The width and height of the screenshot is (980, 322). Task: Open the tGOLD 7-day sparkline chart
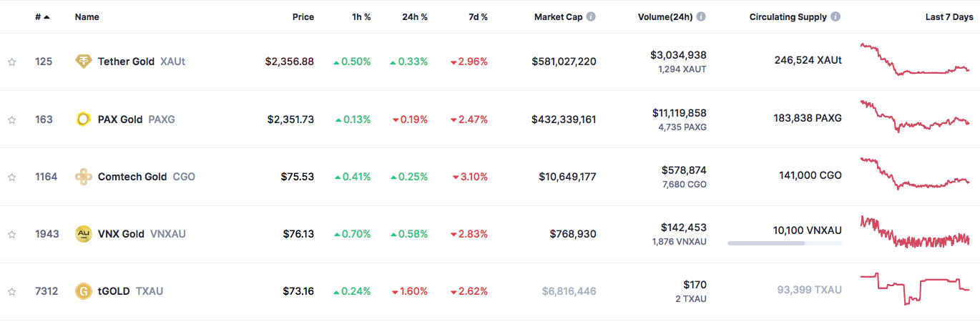point(915,288)
